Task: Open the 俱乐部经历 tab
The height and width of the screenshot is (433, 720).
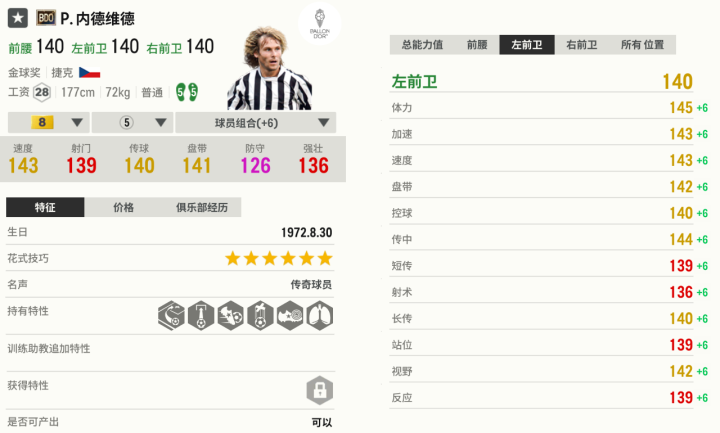Action: point(203,207)
